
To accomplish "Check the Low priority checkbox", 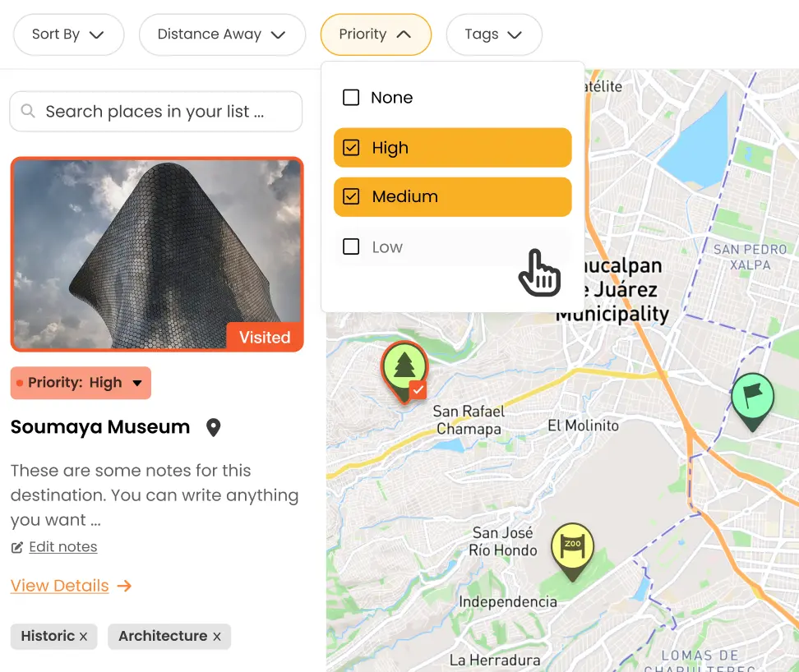I will [x=351, y=246].
